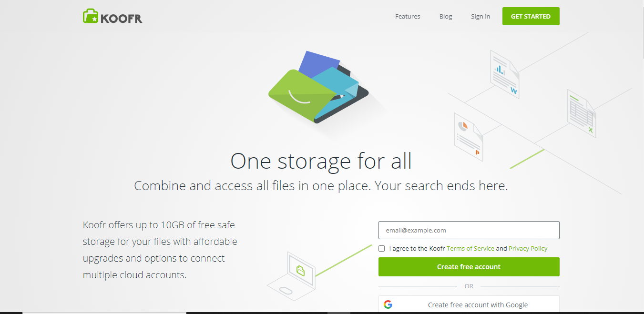Image resolution: width=644 pixels, height=314 pixels.
Task: Create free account with Google
Action: coord(469,304)
